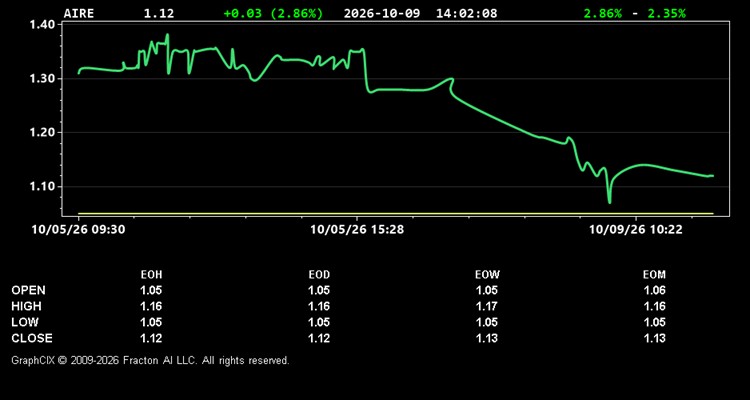The image size is (750, 400).
Task: Select the HIGH row label
Action: click(26, 306)
